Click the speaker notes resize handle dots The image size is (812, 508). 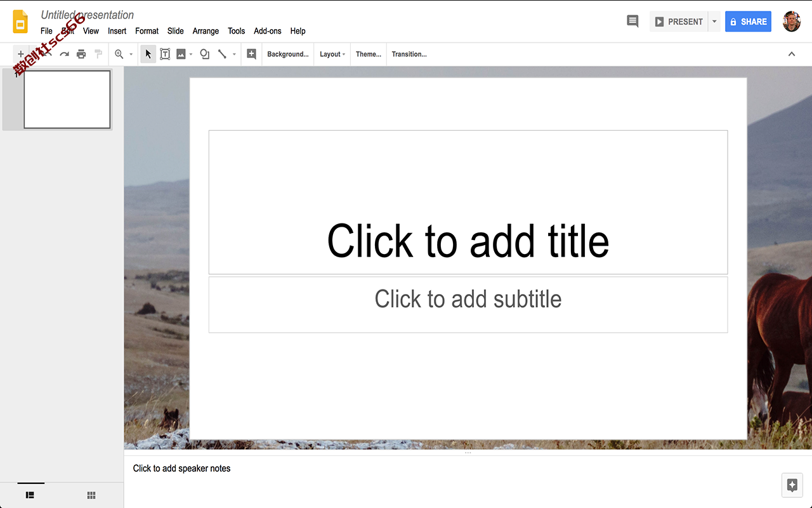pyautogui.click(x=468, y=453)
